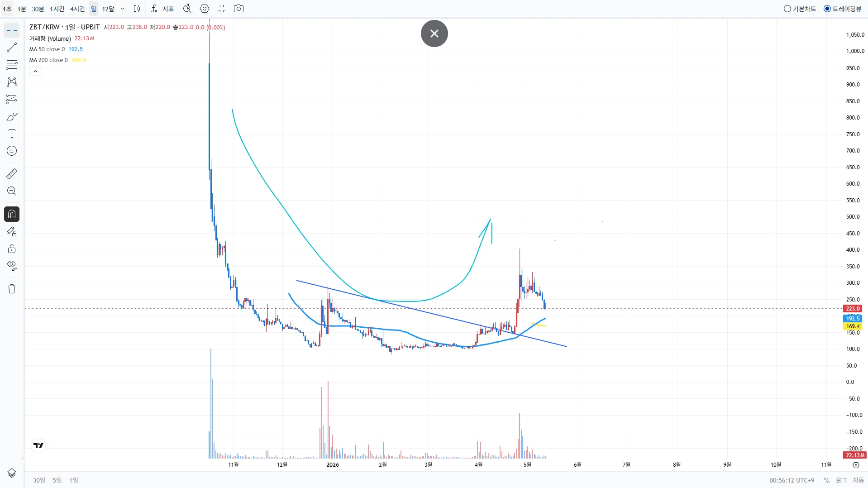Open the candlestick chart type selector
The width and height of the screenshot is (868, 488).
point(137,9)
